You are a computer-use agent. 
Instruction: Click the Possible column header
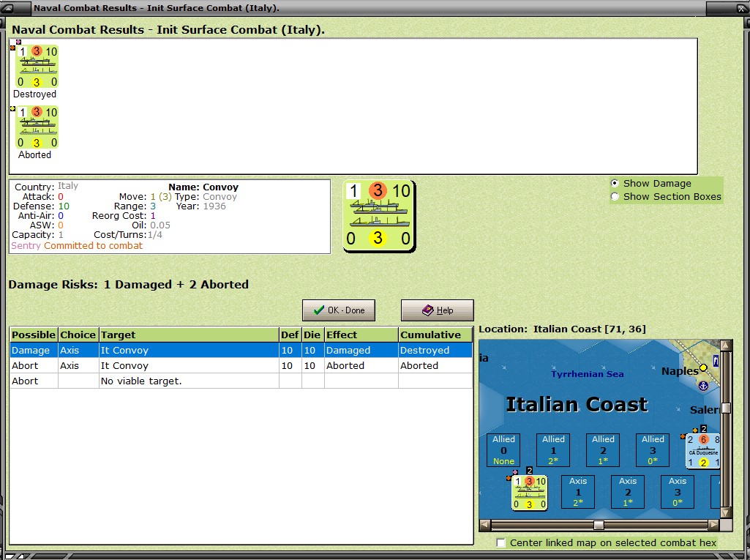pyautogui.click(x=34, y=335)
